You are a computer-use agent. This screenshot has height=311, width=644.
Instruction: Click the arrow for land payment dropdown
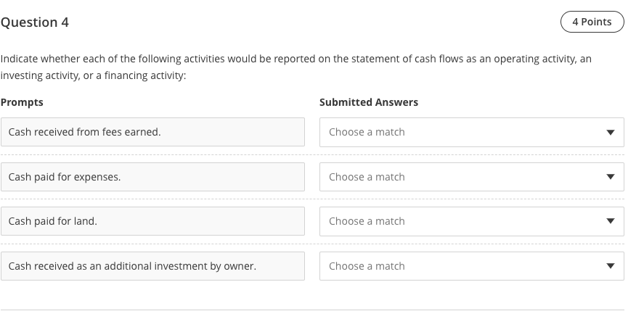[610, 221]
